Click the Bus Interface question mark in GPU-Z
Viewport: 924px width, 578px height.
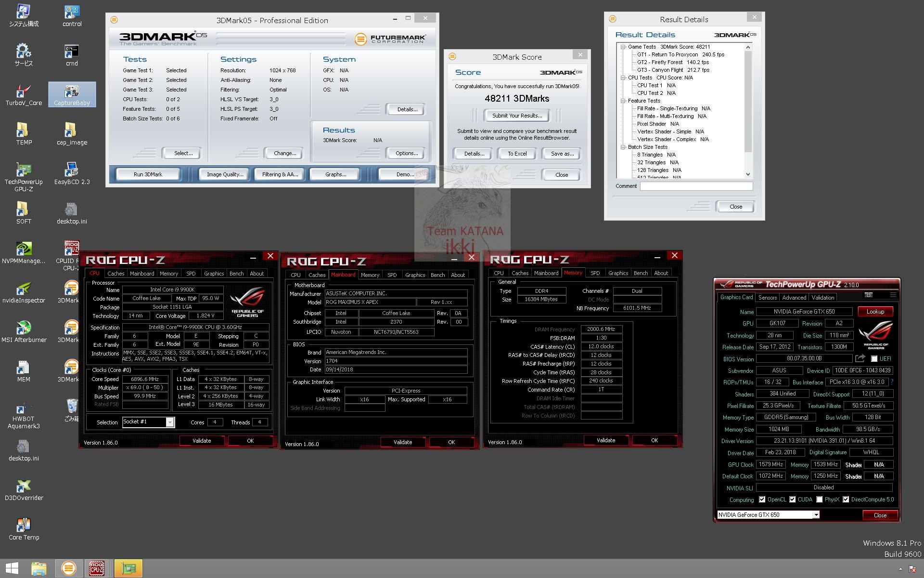(x=892, y=382)
